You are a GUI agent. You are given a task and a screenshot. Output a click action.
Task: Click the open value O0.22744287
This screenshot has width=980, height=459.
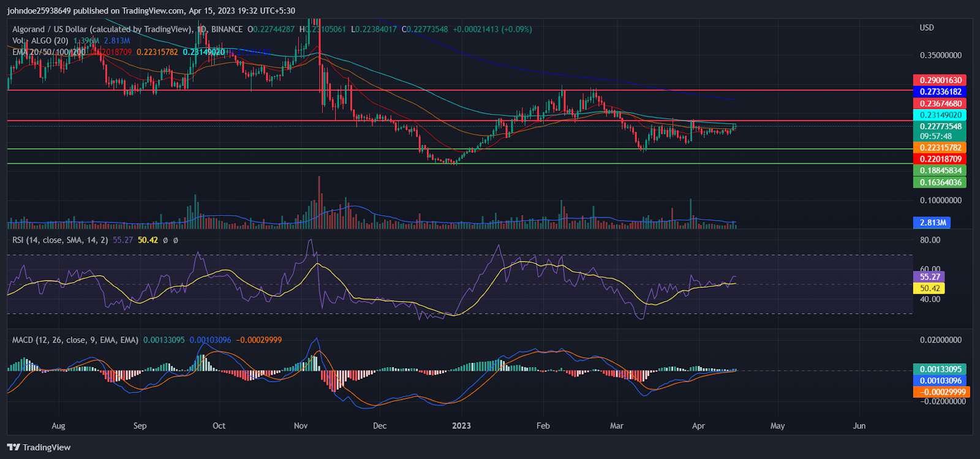271,29
